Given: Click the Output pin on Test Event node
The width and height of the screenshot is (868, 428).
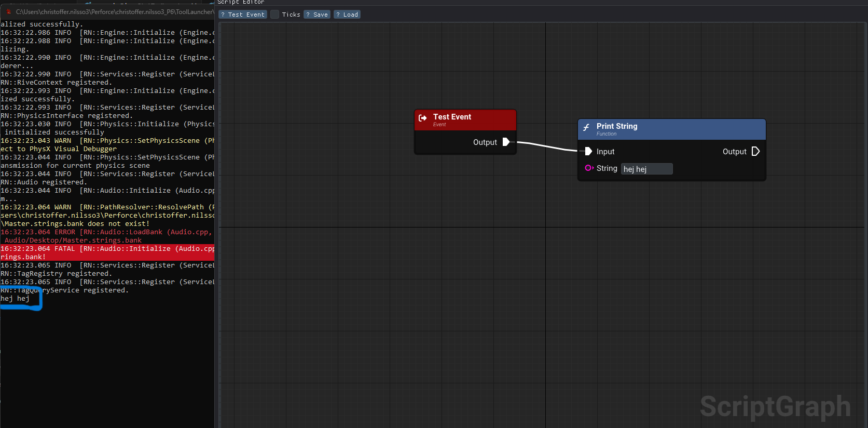Looking at the screenshot, I should pos(506,142).
